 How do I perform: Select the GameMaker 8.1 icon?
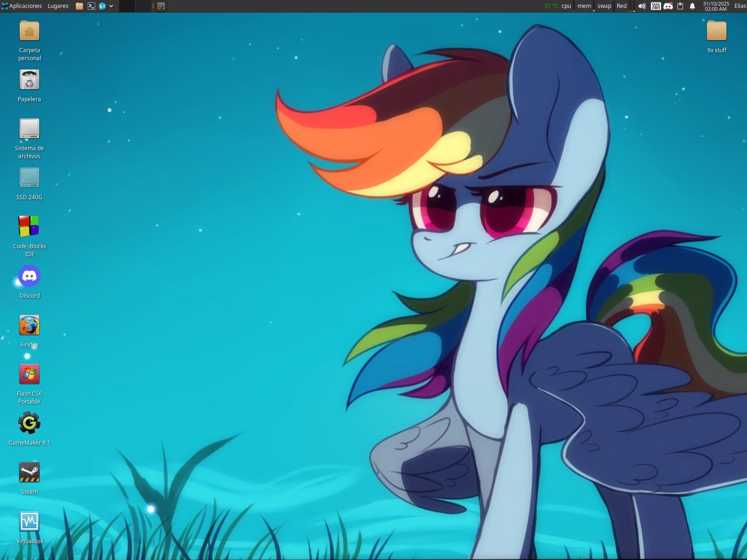pyautogui.click(x=29, y=423)
